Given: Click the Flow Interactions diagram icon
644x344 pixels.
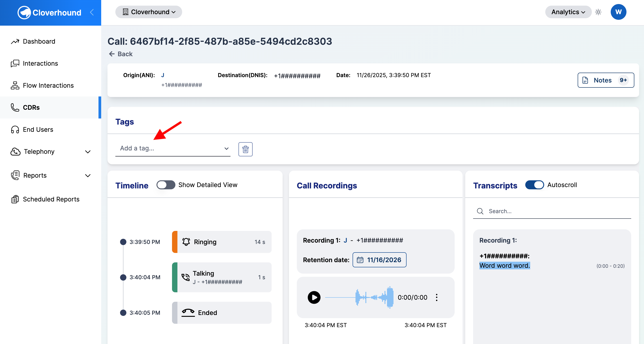Looking at the screenshot, I should coord(15,85).
